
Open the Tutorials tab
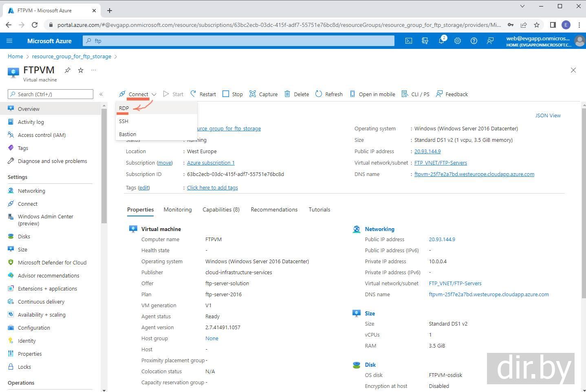coord(319,209)
